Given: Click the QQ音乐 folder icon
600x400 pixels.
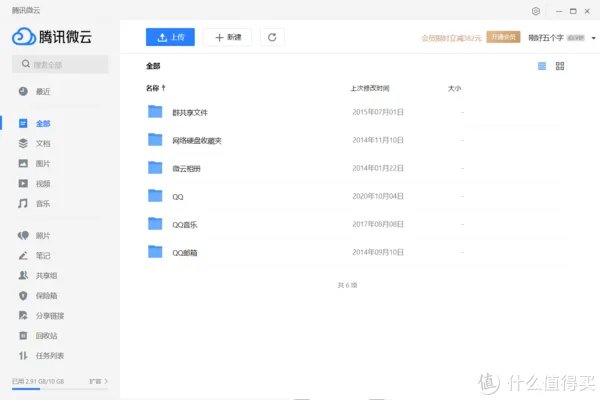Looking at the screenshot, I should pos(155,224).
